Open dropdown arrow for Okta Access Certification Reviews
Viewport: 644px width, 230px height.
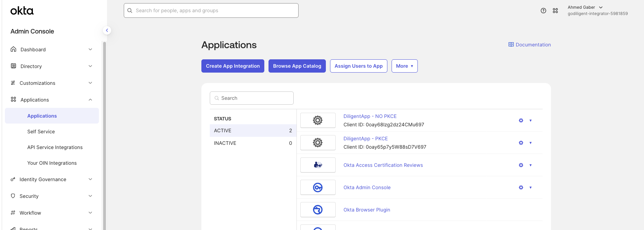point(530,165)
